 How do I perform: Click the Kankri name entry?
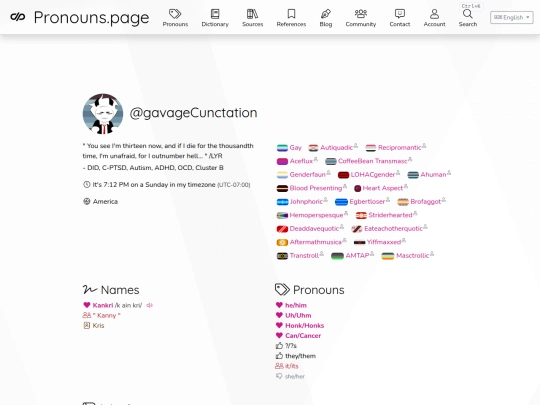103,305
